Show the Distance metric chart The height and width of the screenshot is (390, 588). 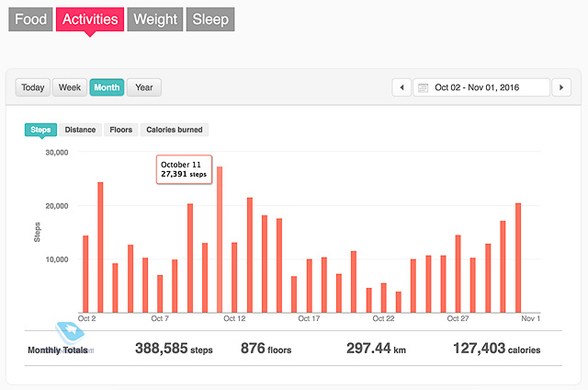point(80,130)
